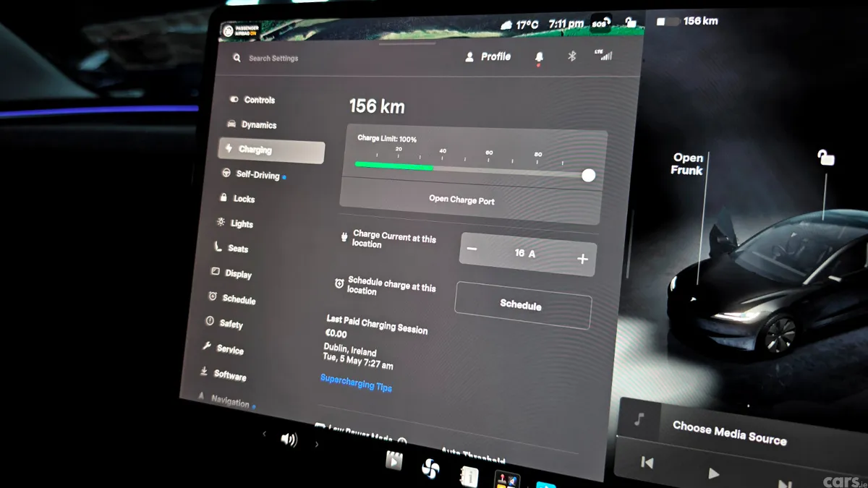This screenshot has width=868, height=488.
Task: Tap the music note icon
Action: (x=639, y=420)
